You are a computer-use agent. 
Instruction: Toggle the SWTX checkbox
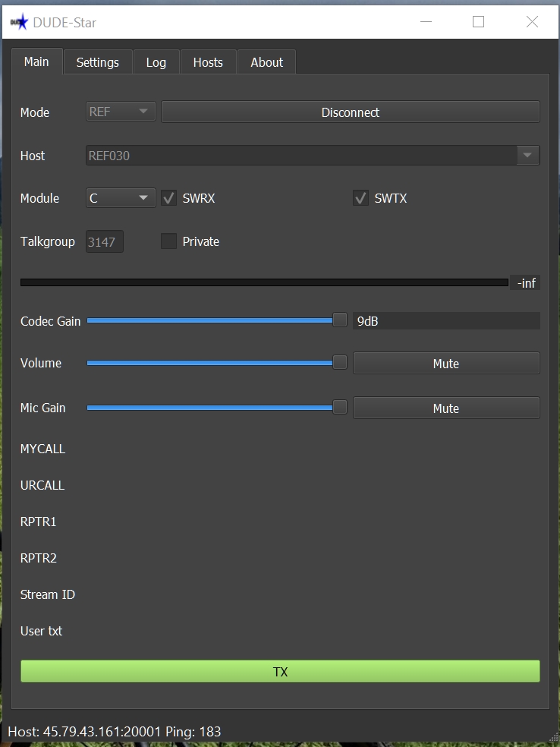click(360, 197)
